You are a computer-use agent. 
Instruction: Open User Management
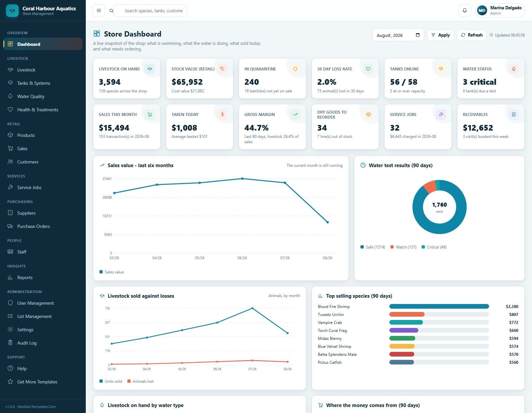(43, 303)
